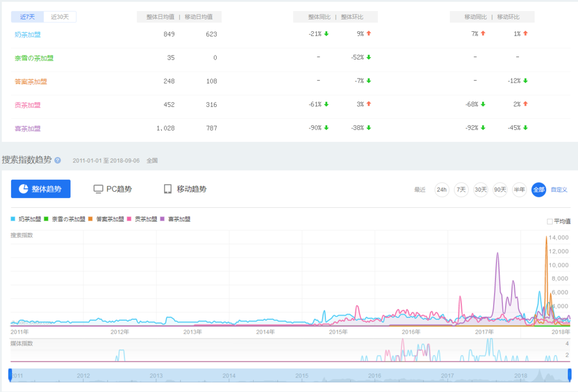578x392 pixels.
Task: Click 2015 on the bottom timeline bar
Action: pyautogui.click(x=302, y=376)
